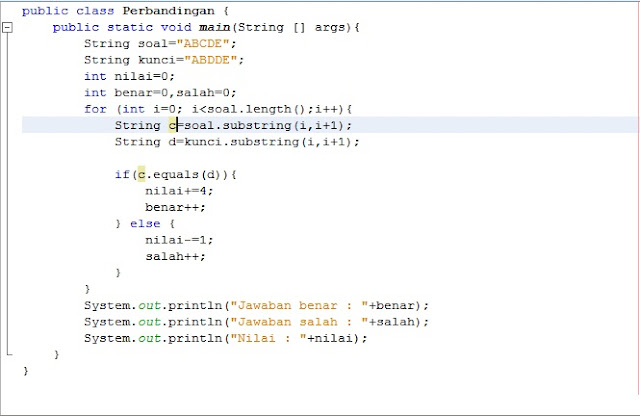Screen dimensions: 640x416
Task: Click the public class keywords
Action: coord(68,11)
